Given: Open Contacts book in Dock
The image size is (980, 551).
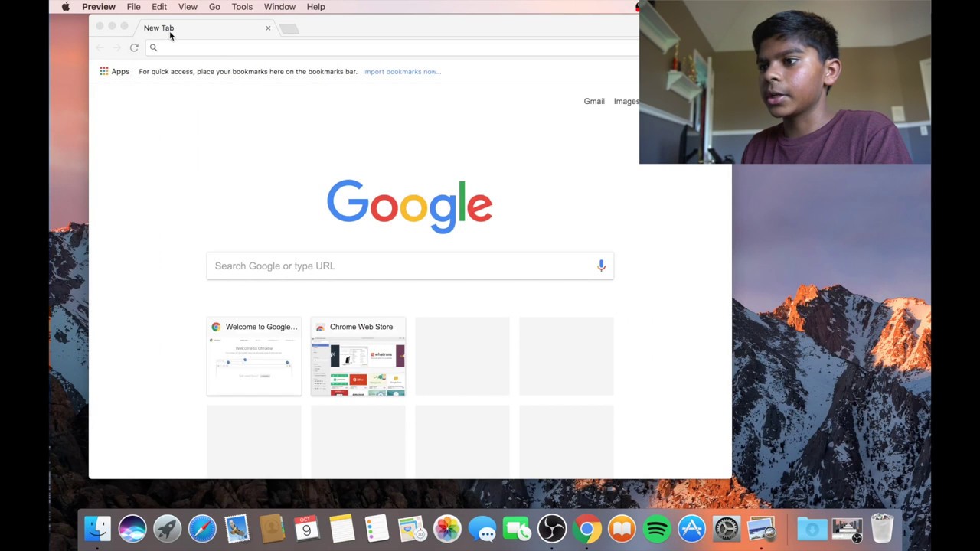Looking at the screenshot, I should [272, 529].
